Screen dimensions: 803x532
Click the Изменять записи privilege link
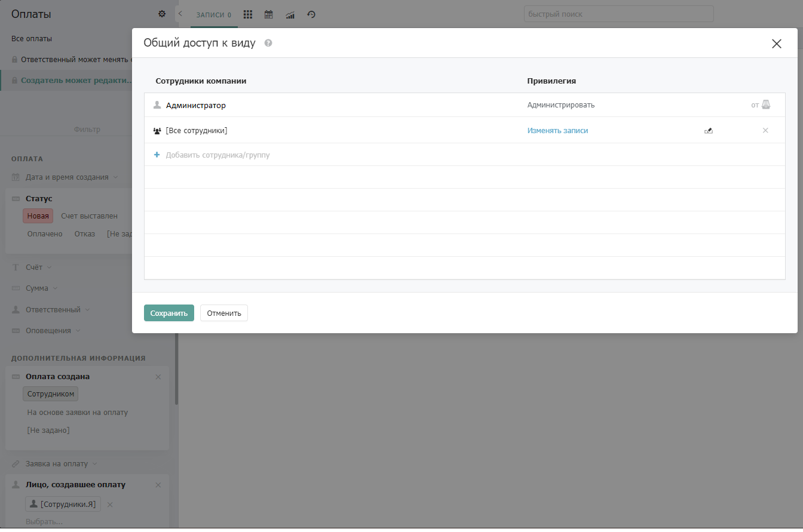pyautogui.click(x=557, y=130)
